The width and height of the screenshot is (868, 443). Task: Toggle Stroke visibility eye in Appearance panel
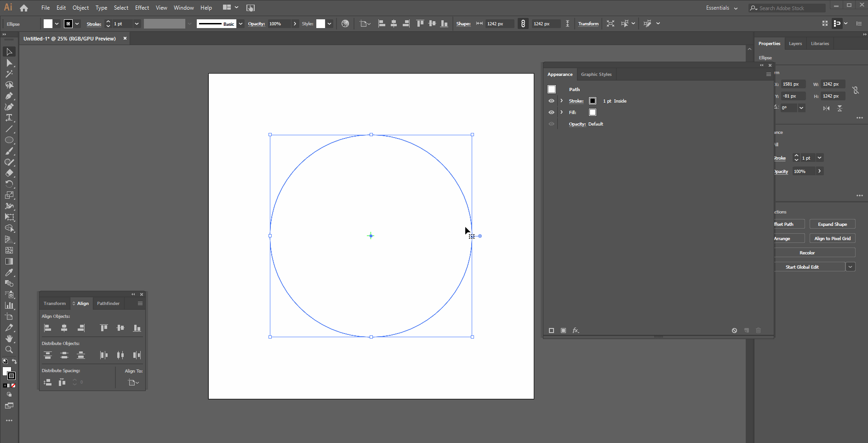click(x=551, y=101)
